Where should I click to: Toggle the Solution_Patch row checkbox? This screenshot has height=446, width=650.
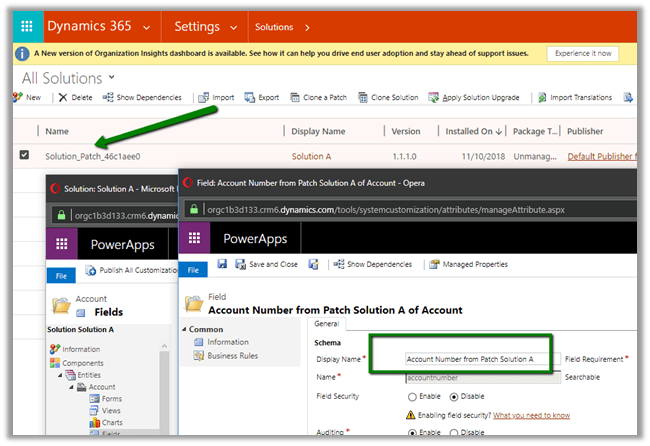click(24, 155)
